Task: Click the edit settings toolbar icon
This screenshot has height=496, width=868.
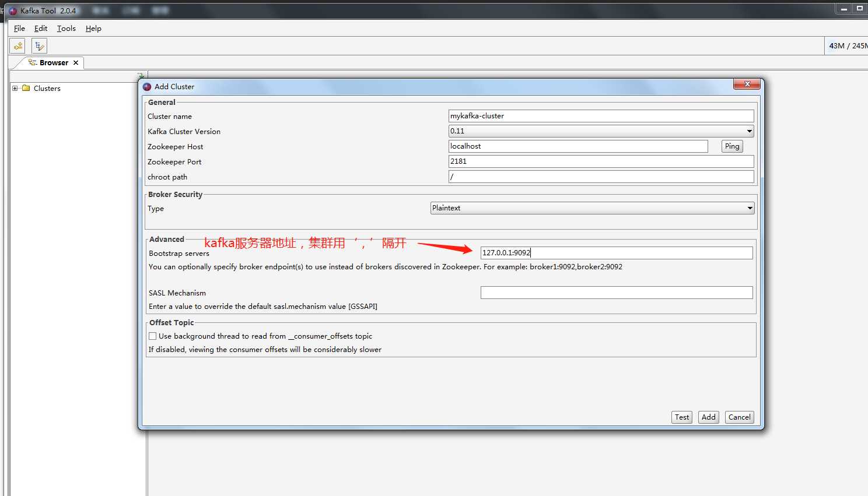Action: 39,46
